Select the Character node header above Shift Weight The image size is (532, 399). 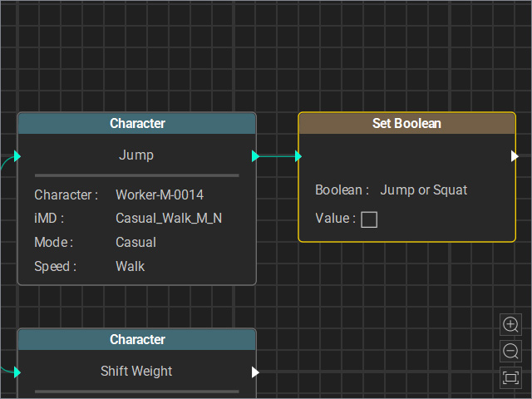point(137,339)
